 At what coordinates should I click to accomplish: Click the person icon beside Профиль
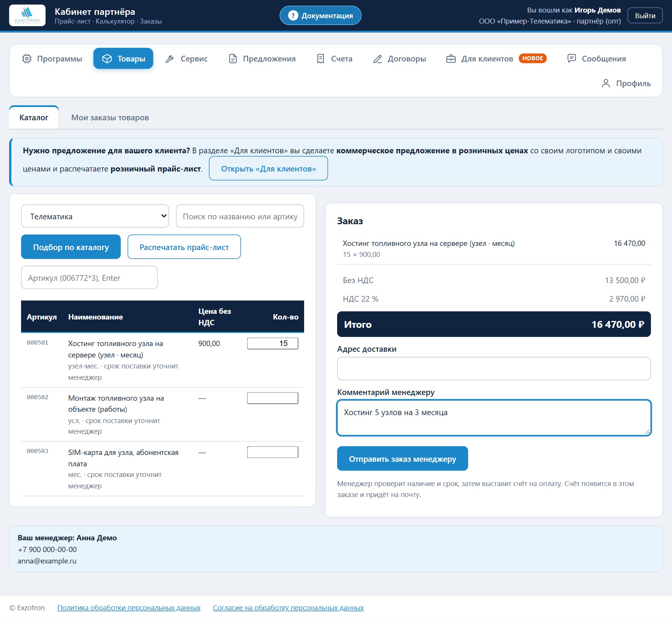pos(606,83)
